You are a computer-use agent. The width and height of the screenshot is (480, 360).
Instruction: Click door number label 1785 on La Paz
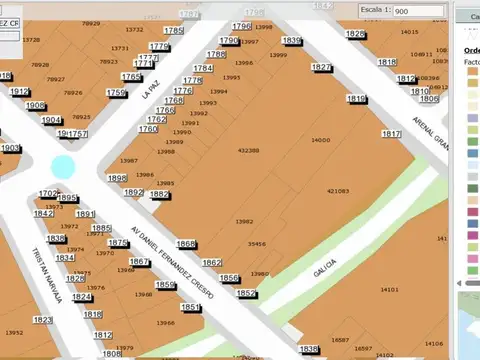point(174,31)
